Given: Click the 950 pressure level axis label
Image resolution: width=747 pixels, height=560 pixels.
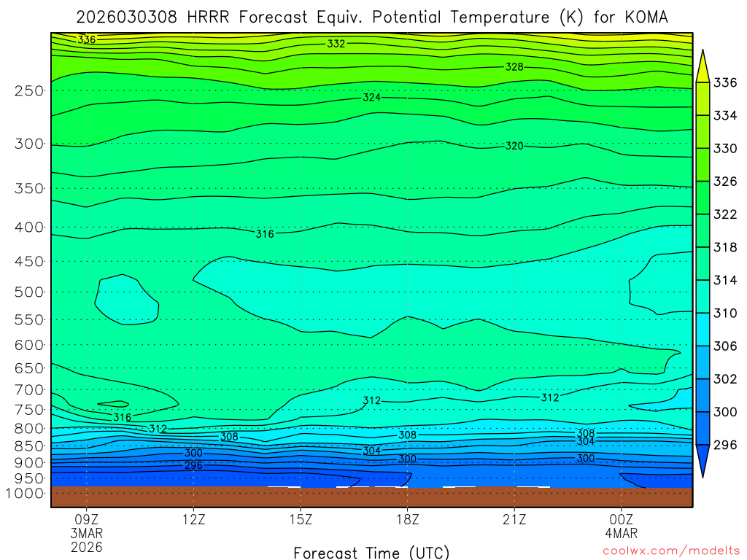Looking at the screenshot, I should [29, 478].
